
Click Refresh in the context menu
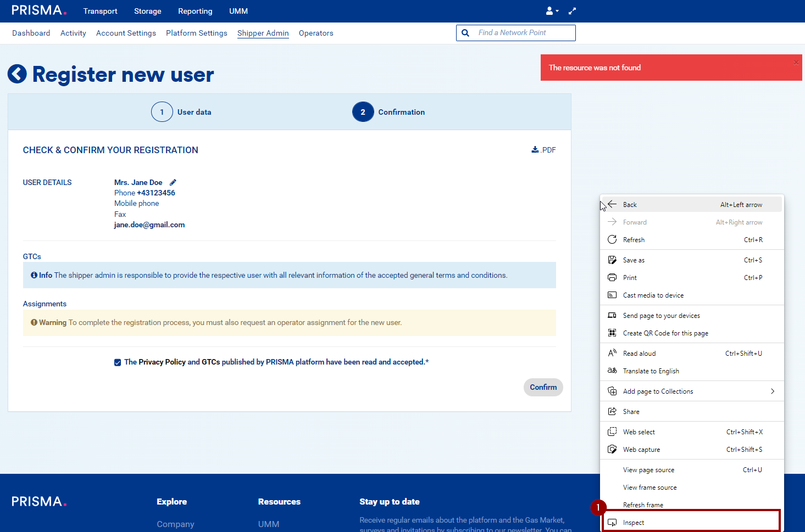point(634,240)
